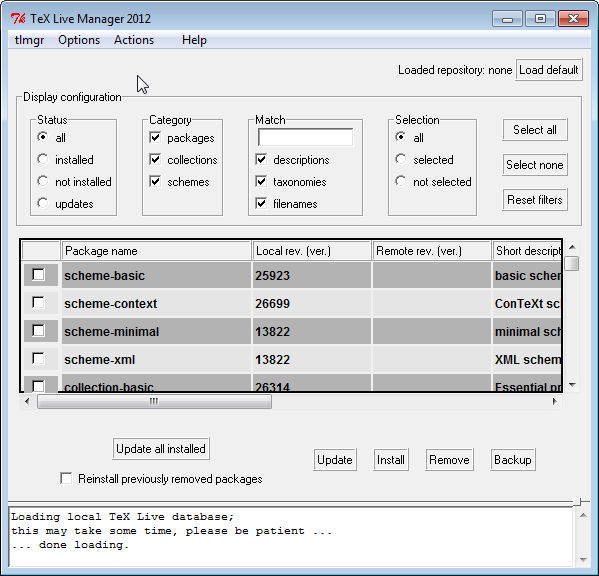Image resolution: width=599 pixels, height=576 pixels.
Task: Click the log pane scroll down arrow
Action: tap(583, 560)
